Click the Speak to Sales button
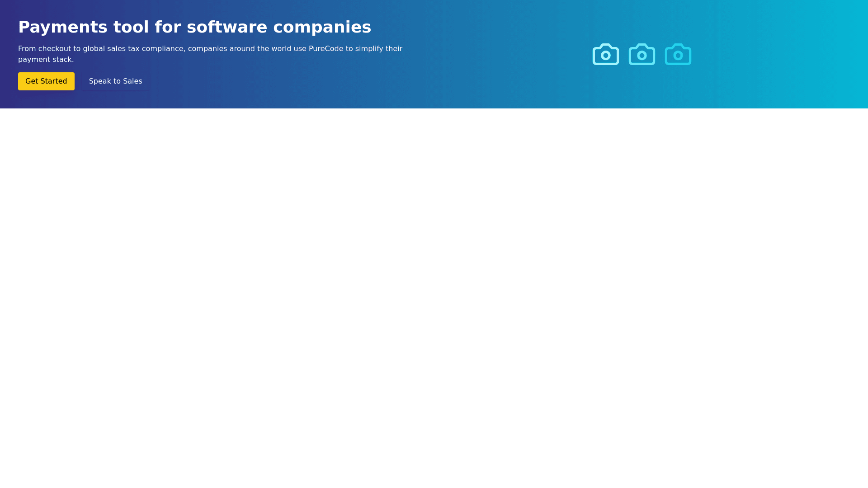The width and height of the screenshot is (868, 488). (x=115, y=81)
